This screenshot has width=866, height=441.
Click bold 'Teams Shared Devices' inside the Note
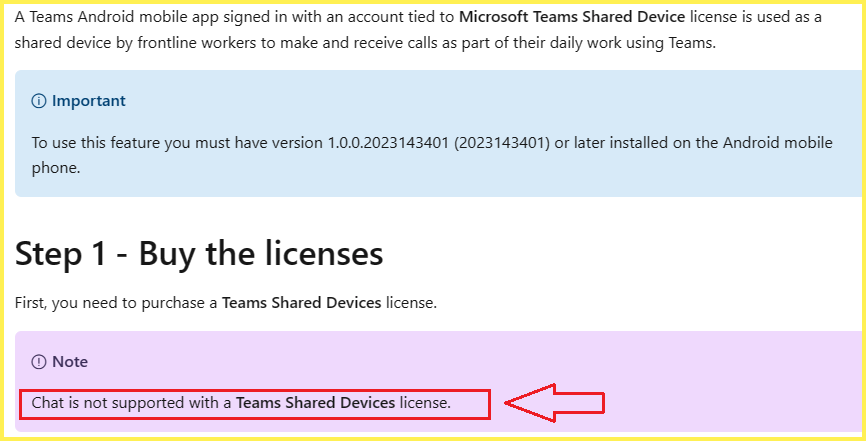click(316, 403)
